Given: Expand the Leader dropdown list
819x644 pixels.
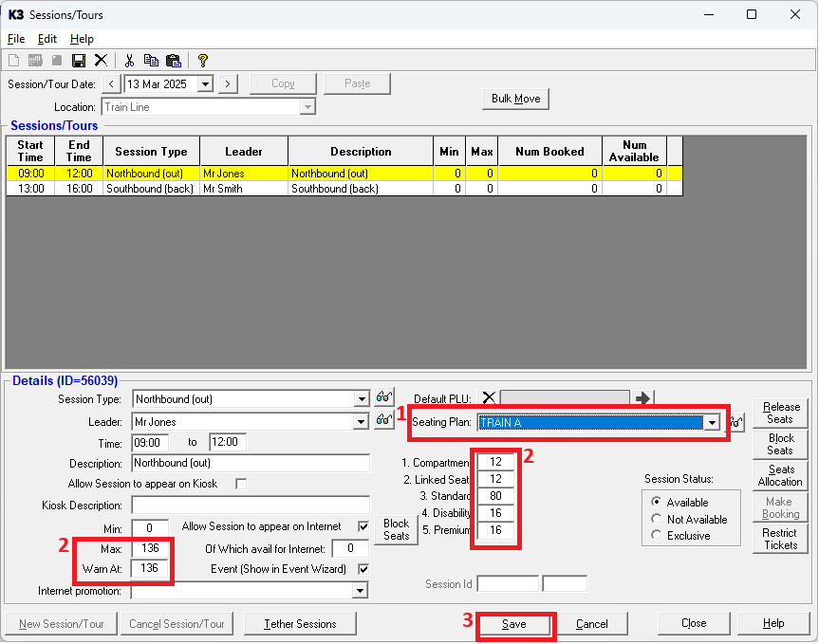Looking at the screenshot, I should (361, 422).
